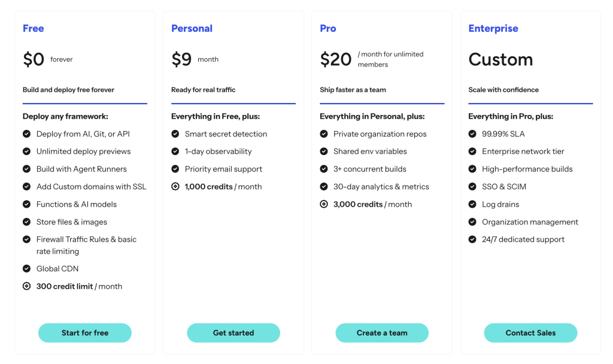Select the Pro plan heading
This screenshot has height=364, width=613.
click(328, 28)
